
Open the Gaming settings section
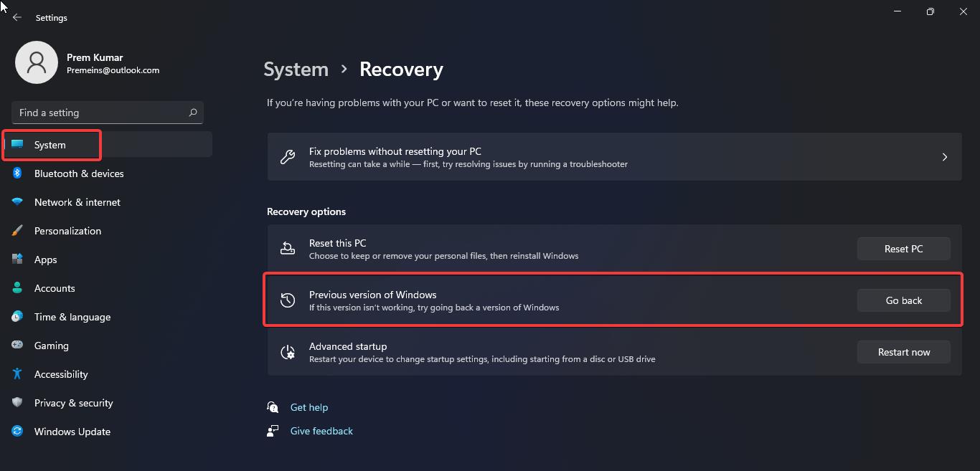[50, 345]
